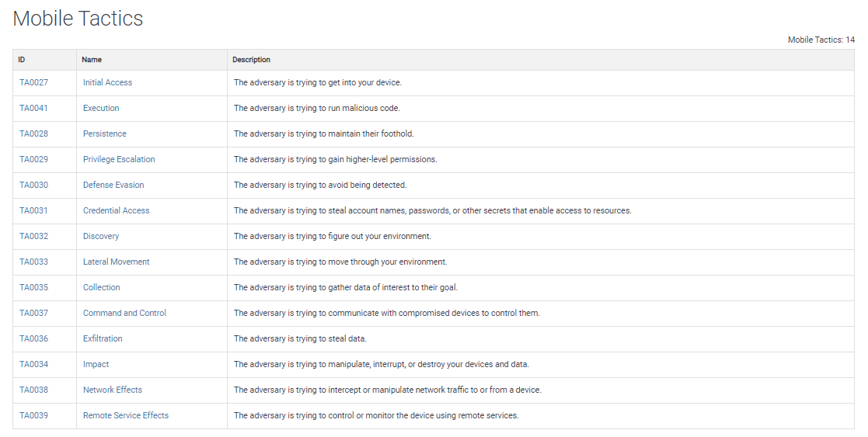
Task: Open the Discovery tactic link
Action: click(x=101, y=236)
